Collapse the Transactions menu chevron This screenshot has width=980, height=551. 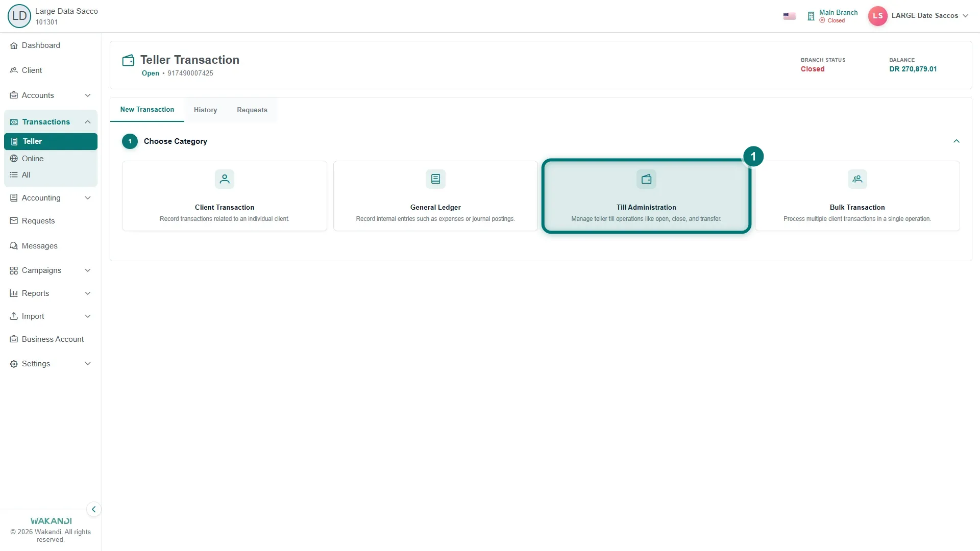pyautogui.click(x=88, y=122)
